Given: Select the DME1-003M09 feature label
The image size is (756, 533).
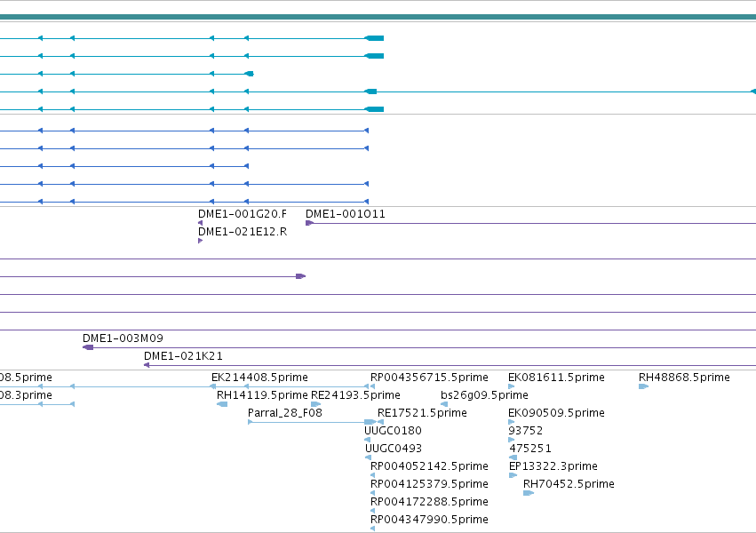Looking at the screenshot, I should (x=123, y=338).
